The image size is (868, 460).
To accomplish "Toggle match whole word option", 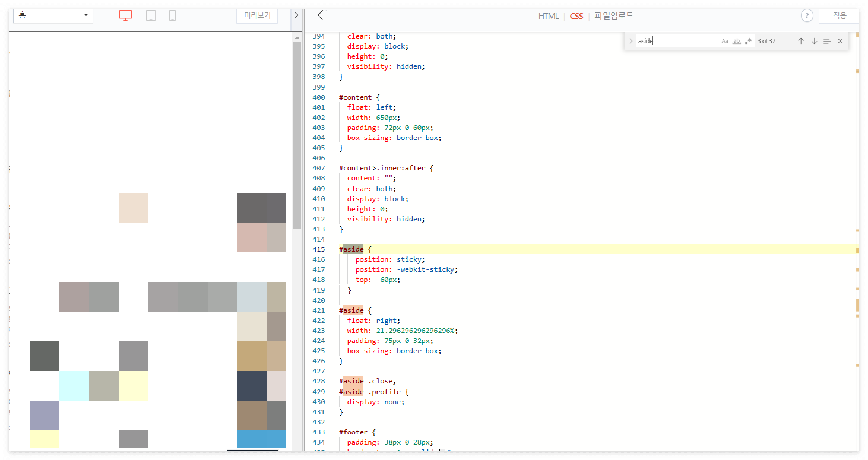I will click(737, 41).
